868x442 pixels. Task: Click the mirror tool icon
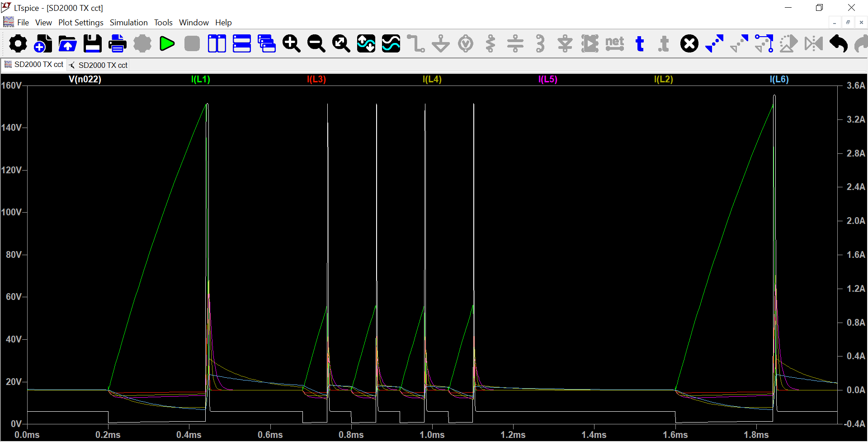click(x=814, y=44)
